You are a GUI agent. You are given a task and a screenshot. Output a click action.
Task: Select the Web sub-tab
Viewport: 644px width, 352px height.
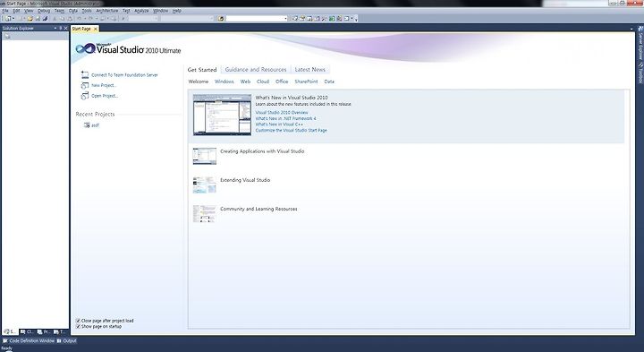click(x=245, y=82)
